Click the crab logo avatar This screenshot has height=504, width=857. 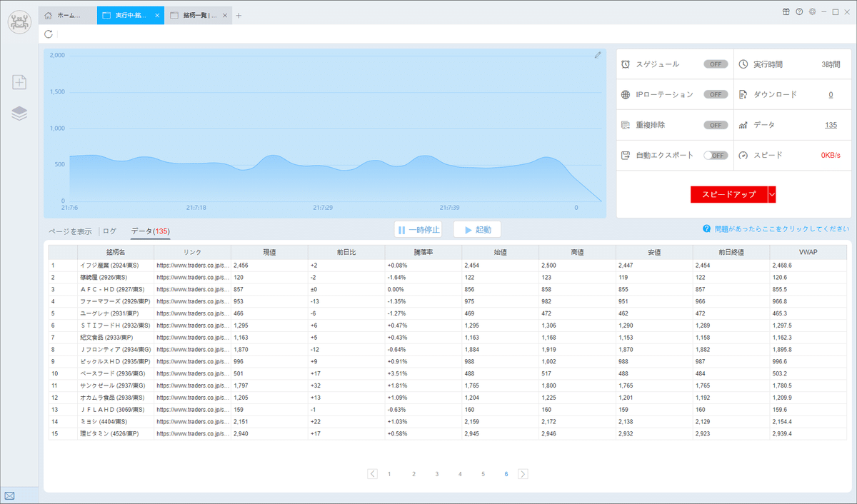(x=19, y=21)
